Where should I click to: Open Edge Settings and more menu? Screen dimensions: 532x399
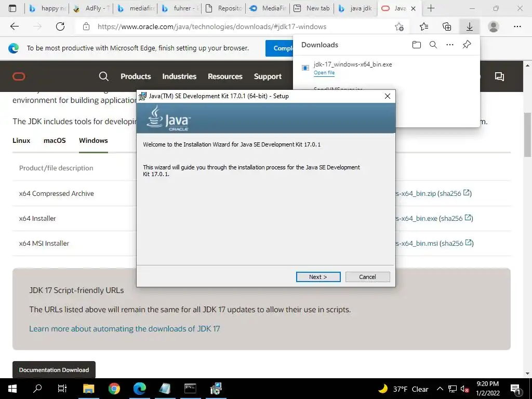click(x=517, y=26)
